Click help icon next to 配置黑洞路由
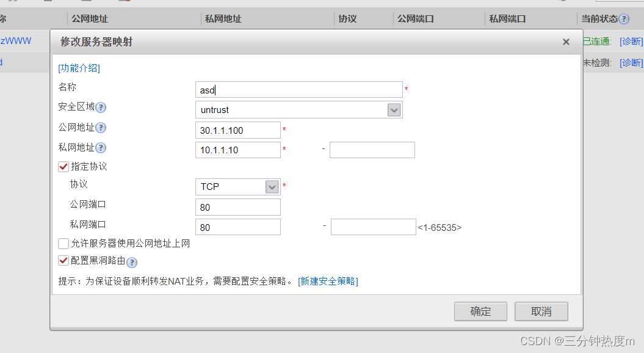 click(x=132, y=262)
